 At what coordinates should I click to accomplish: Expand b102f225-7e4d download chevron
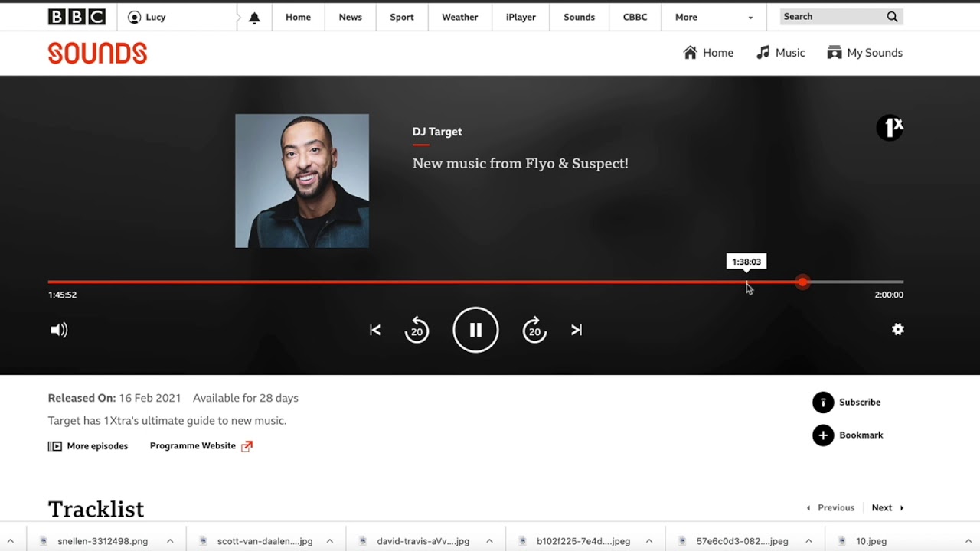coord(649,541)
